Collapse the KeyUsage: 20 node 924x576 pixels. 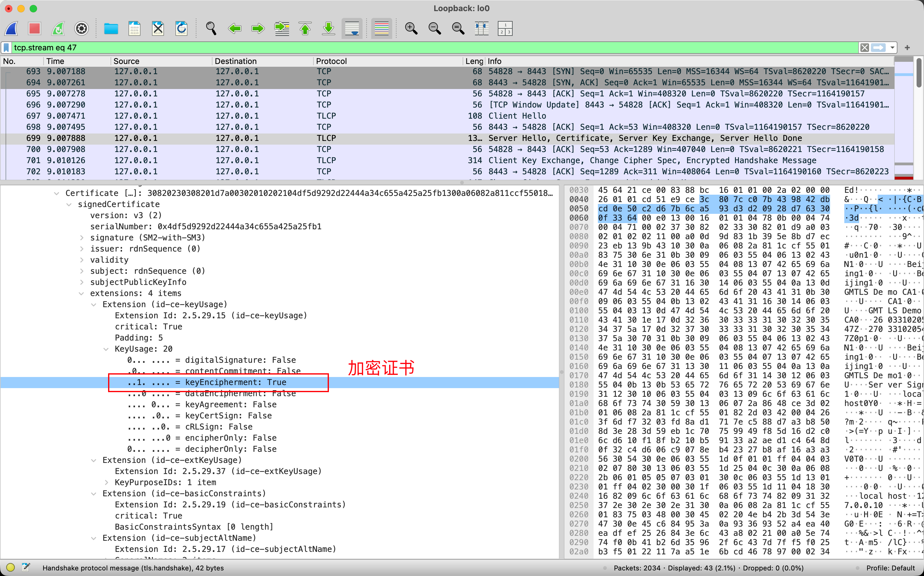click(x=106, y=349)
